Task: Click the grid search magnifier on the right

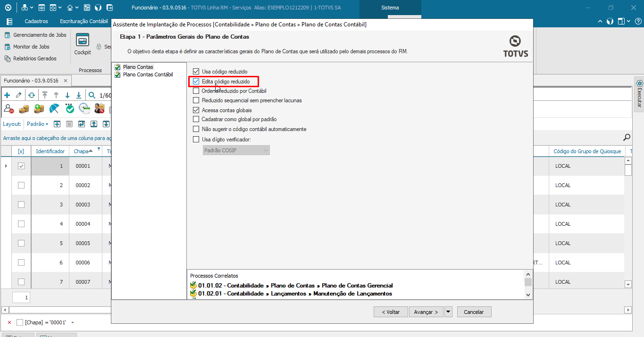Action: click(627, 138)
